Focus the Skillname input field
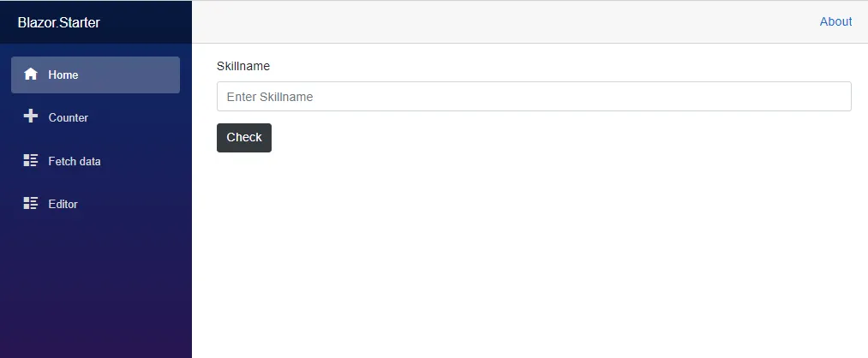This screenshot has width=868, height=358. pos(533,97)
